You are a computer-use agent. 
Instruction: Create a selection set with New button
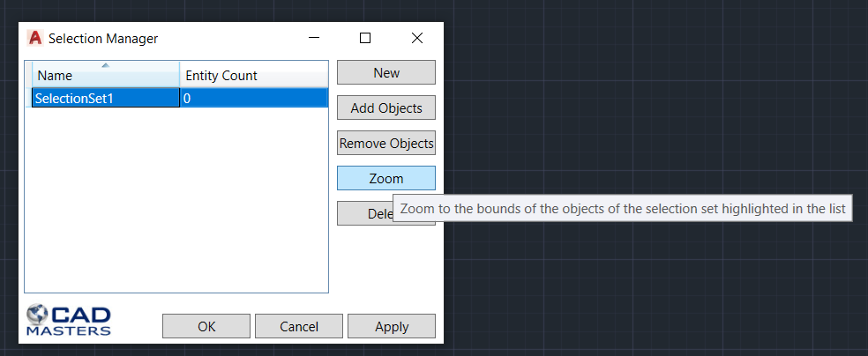386,72
